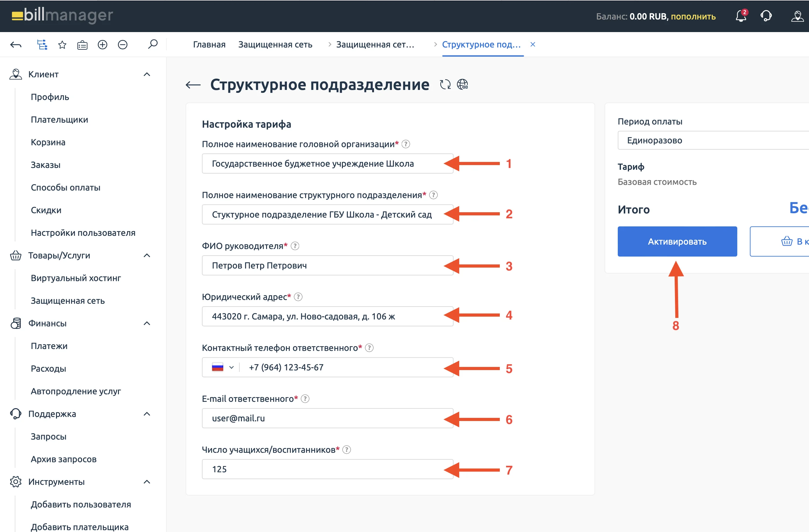Open Архив запросов in the sidebar
Screen dimensions: 809x532
[64, 459]
